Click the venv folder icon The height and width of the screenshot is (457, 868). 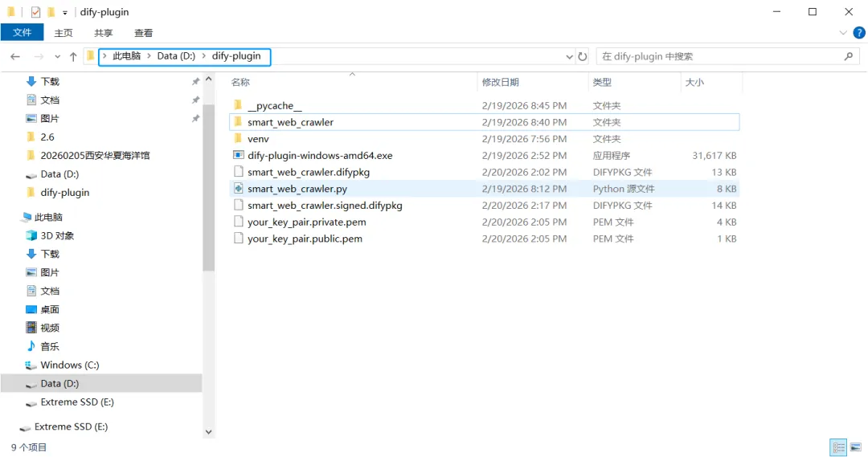pyautogui.click(x=238, y=138)
